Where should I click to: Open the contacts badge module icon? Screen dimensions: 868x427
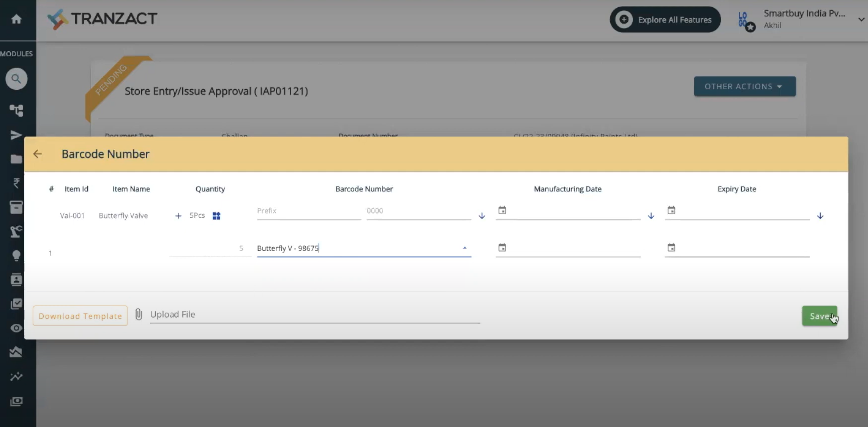tap(16, 280)
